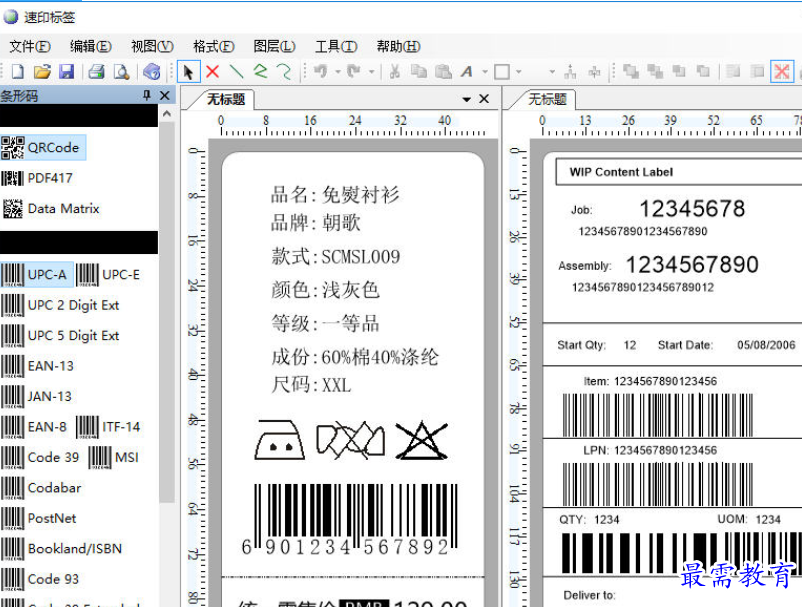
Task: Select the Bookland/ISBN barcode type
Action: click(62, 549)
